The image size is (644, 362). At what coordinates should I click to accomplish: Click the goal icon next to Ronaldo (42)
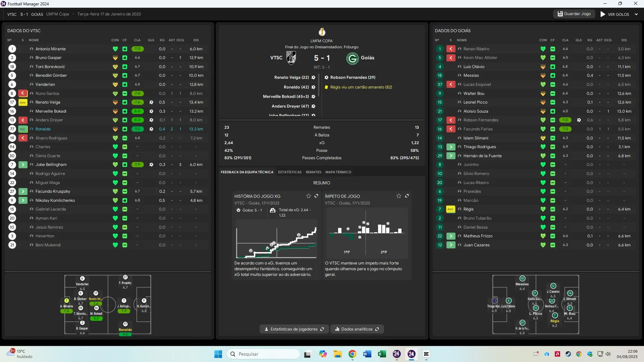tap(313, 87)
